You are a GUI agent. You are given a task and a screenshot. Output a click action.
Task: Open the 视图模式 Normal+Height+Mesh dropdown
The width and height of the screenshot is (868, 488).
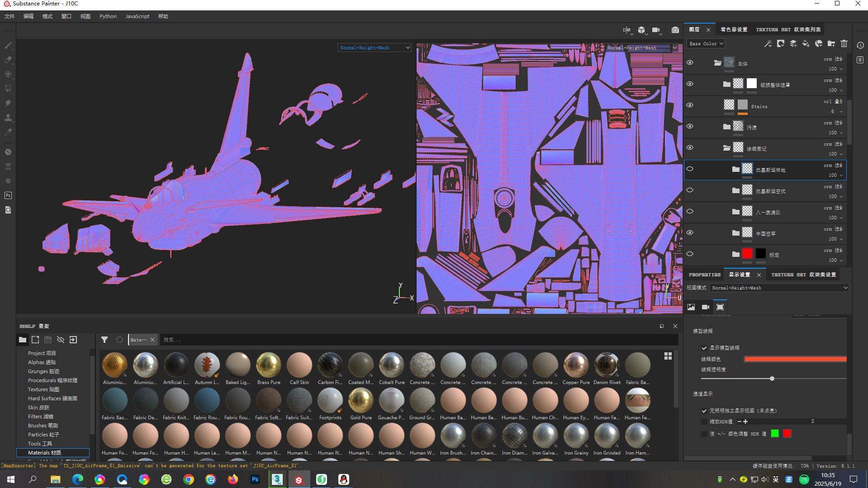click(779, 288)
